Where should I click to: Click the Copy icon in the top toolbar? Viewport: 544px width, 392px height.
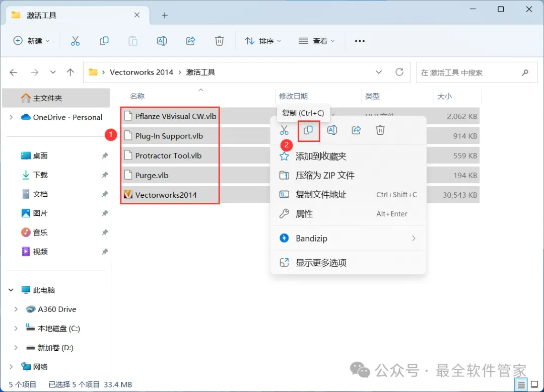tap(104, 41)
